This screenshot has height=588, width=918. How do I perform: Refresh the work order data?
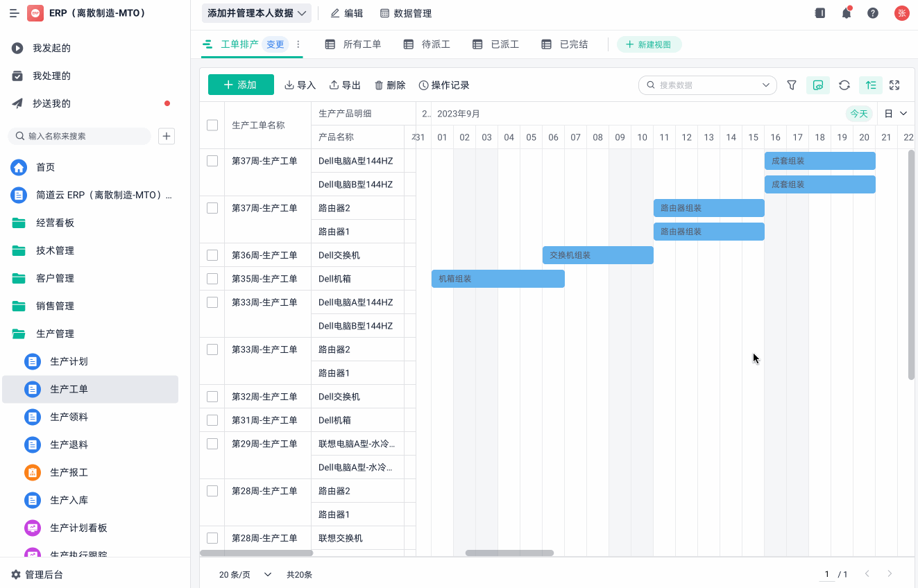(844, 85)
